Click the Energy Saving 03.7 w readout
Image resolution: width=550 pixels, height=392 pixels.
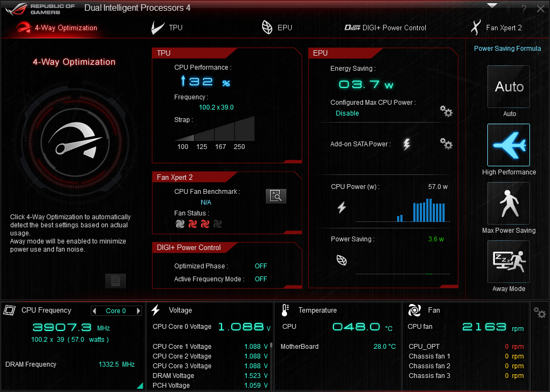(x=366, y=84)
